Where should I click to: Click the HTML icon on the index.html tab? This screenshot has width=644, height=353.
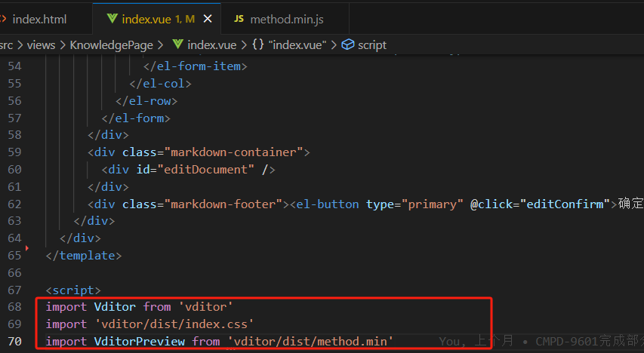[3, 18]
